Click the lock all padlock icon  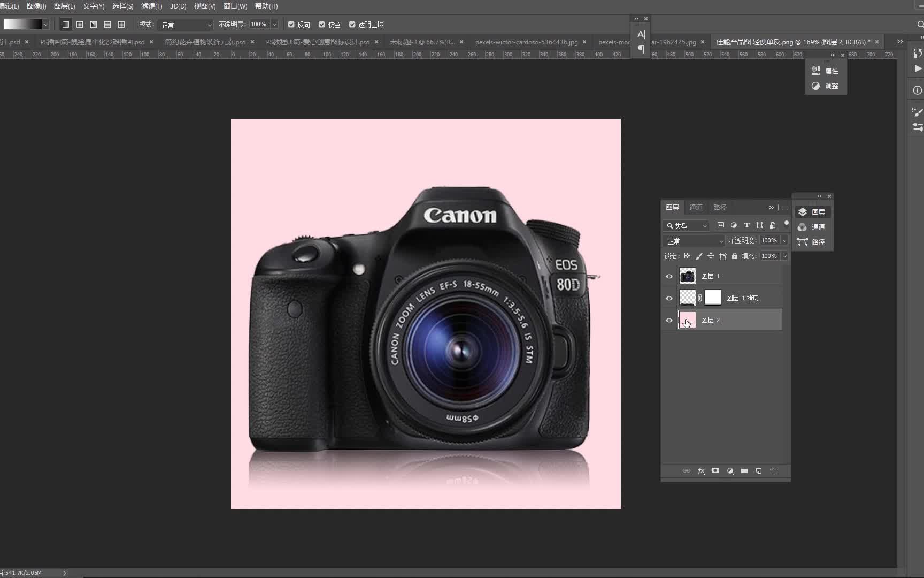(735, 256)
